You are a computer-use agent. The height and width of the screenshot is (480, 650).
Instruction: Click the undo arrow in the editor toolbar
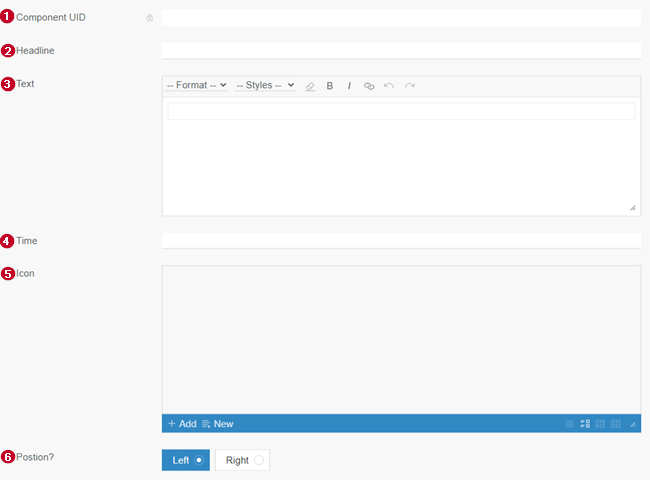click(389, 86)
